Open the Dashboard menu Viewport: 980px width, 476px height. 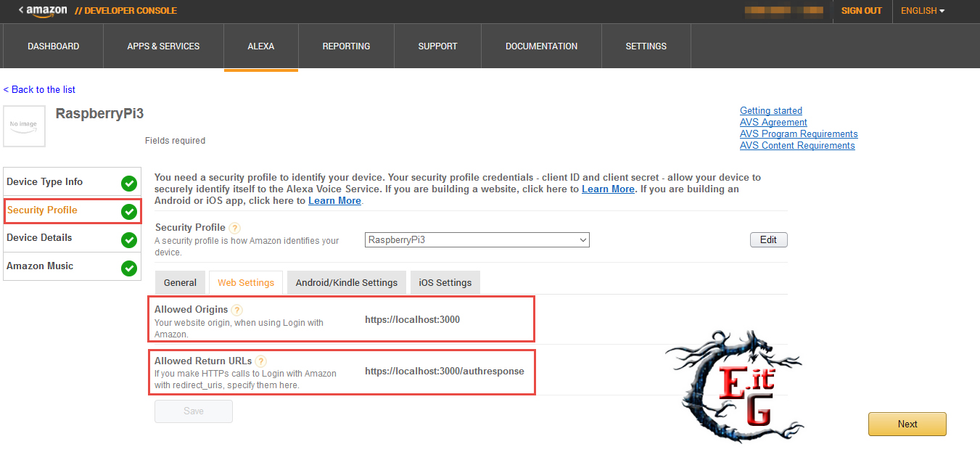54,46
